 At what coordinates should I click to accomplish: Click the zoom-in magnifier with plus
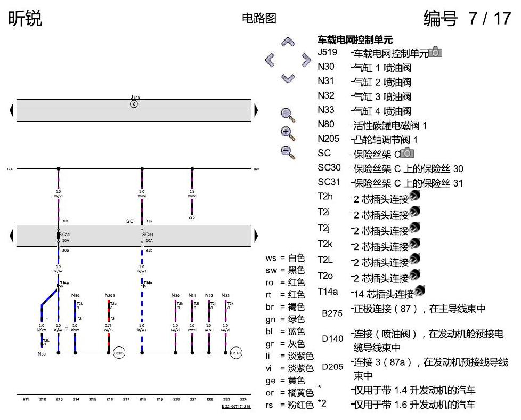288,133
